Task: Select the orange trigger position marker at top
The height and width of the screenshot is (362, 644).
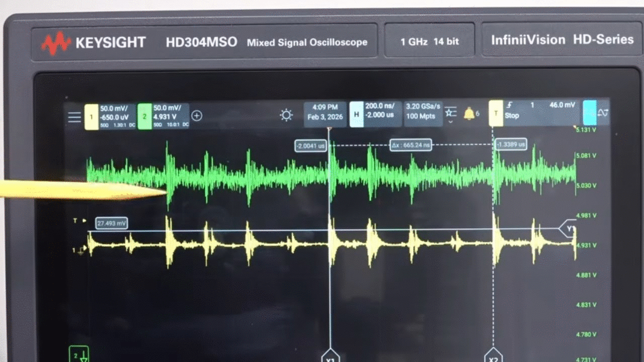Action: (x=330, y=130)
